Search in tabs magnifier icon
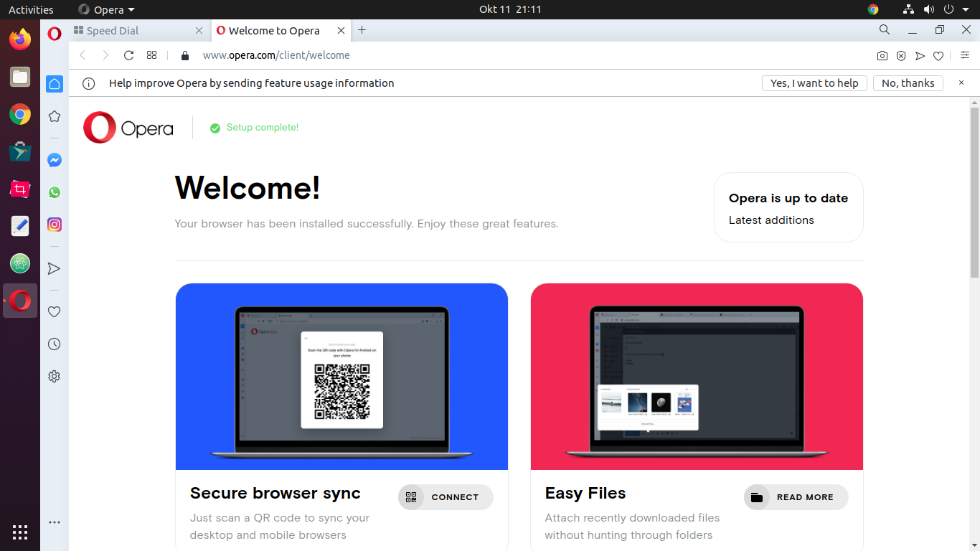The width and height of the screenshot is (980, 551). click(885, 30)
